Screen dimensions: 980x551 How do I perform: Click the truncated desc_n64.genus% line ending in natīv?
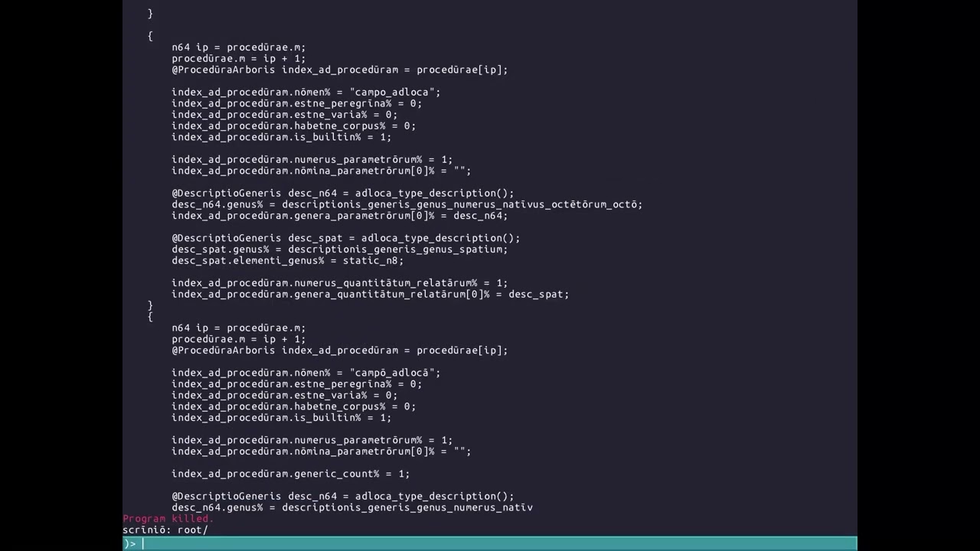point(352,507)
